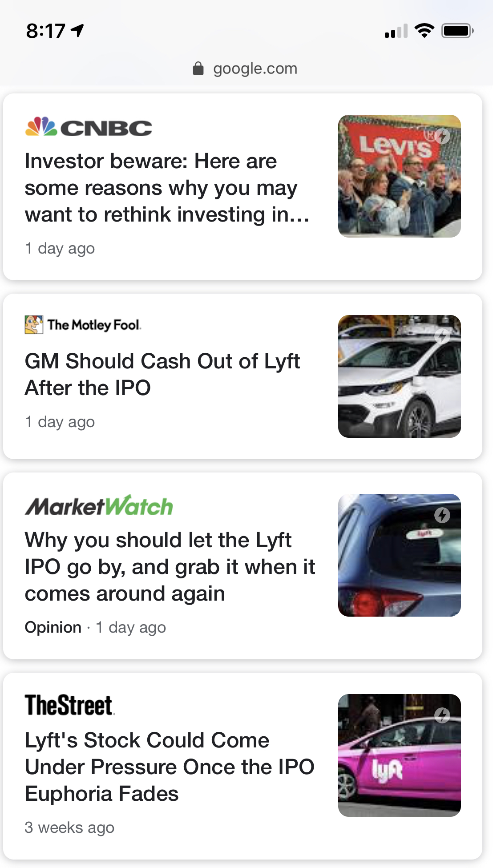This screenshot has height=868, width=493.
Task: Tap The Motley Fool logo
Action: coord(83,325)
